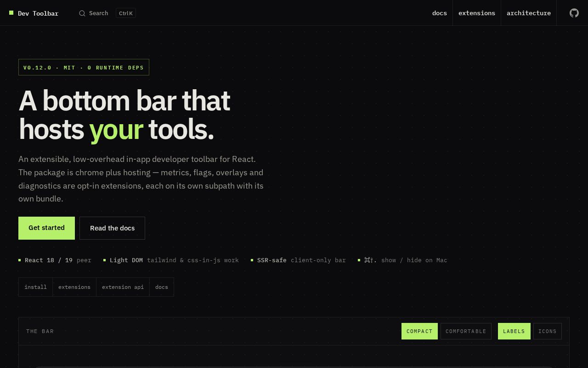Jump to the install section
Viewport: 588px width, 368px height.
tap(35, 287)
